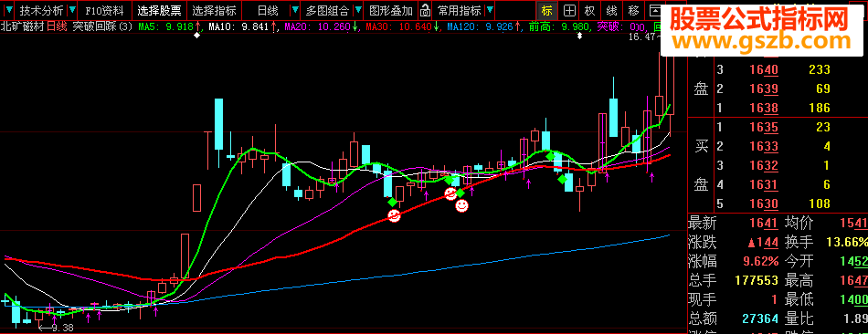Screen dimensions: 868x334
Task: Open the 常用指标 common indicators
Action: click(460, 10)
